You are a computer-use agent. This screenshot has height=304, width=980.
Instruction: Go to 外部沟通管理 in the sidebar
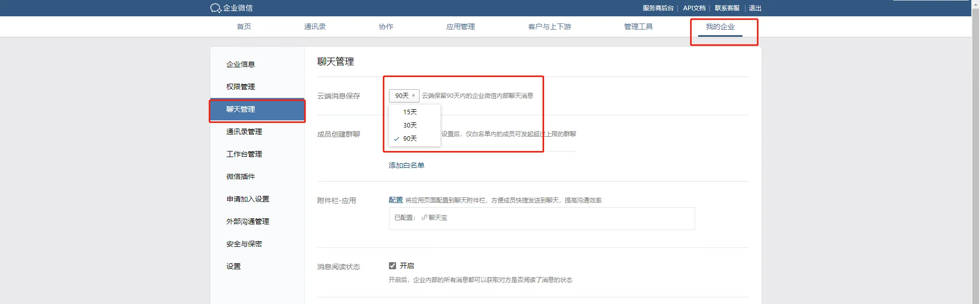click(257, 221)
